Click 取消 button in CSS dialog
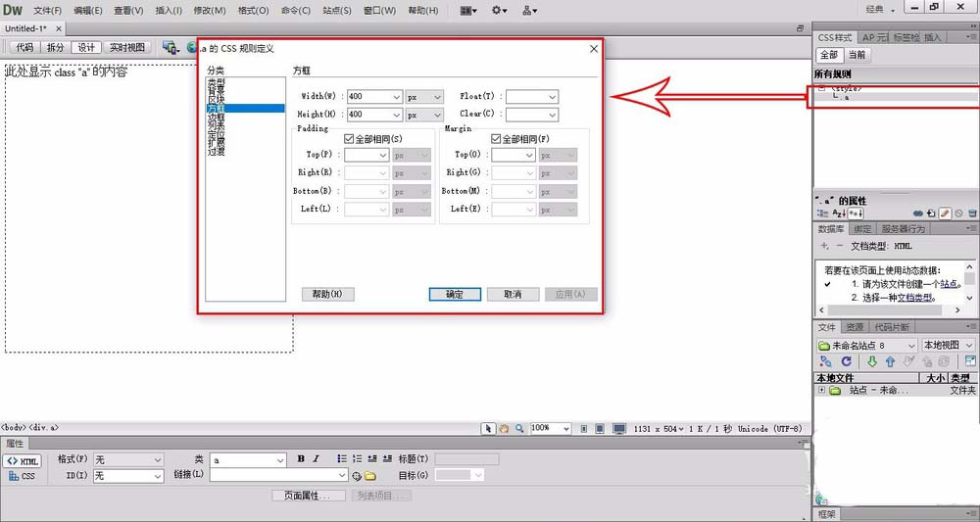The height and width of the screenshot is (522, 980). pyautogui.click(x=513, y=294)
